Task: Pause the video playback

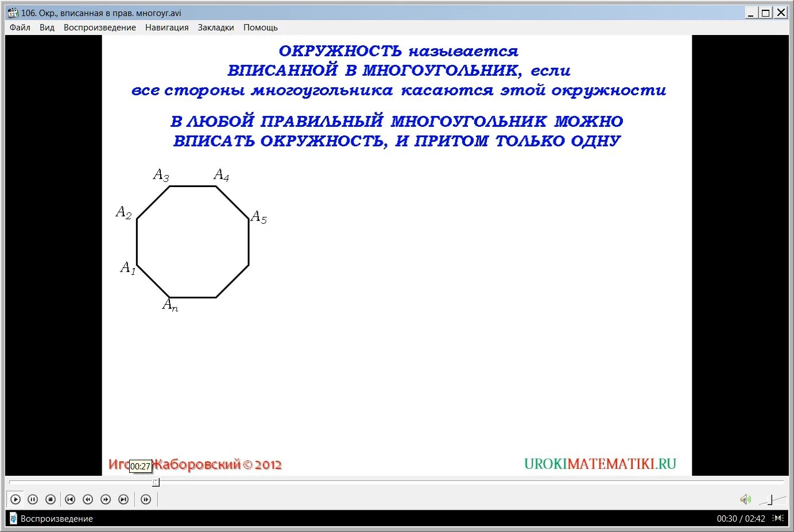Action: [33, 499]
